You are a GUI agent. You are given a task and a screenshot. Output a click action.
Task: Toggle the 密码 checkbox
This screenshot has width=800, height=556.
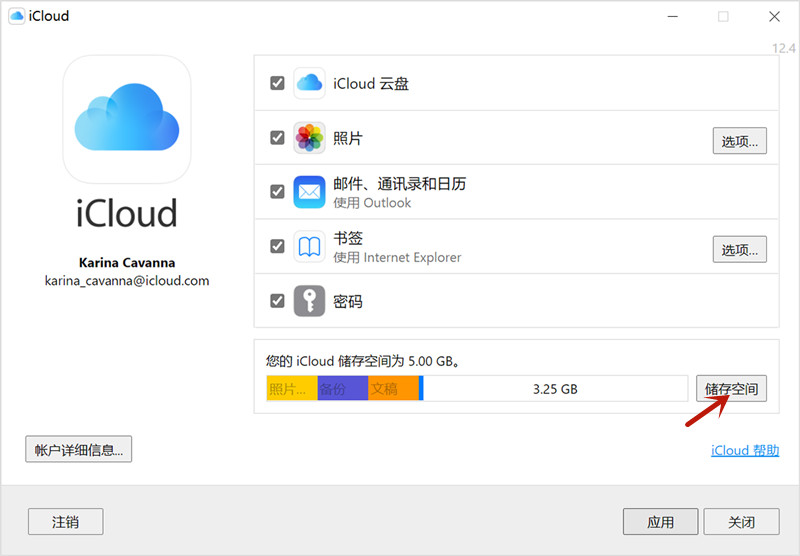tap(277, 301)
